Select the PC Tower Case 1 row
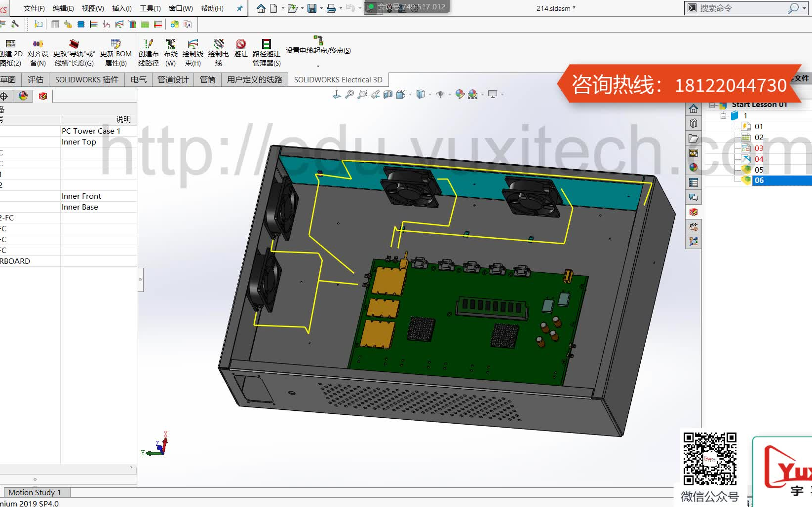The image size is (812, 507). pyautogui.click(x=69, y=131)
